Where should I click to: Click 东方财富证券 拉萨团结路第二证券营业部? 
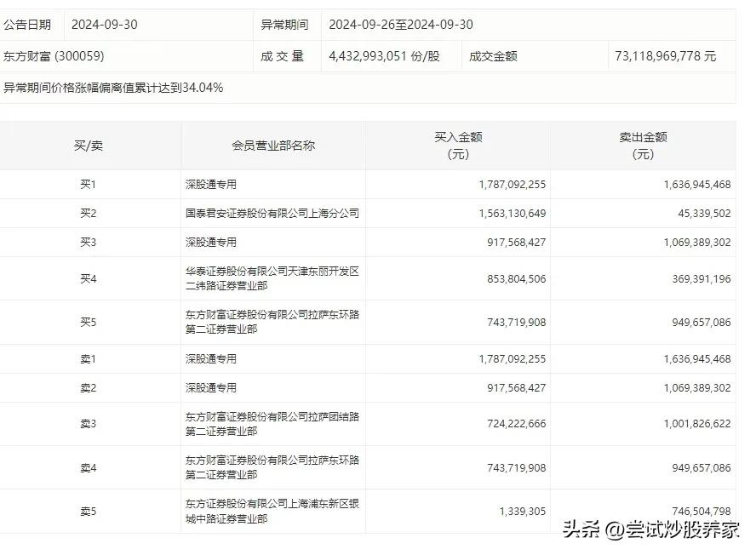[272, 424]
